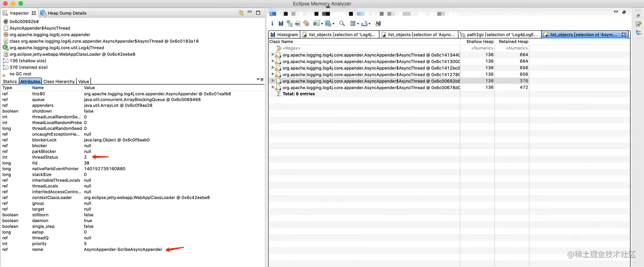Open the dominator tree toolbar icon

tap(290, 23)
